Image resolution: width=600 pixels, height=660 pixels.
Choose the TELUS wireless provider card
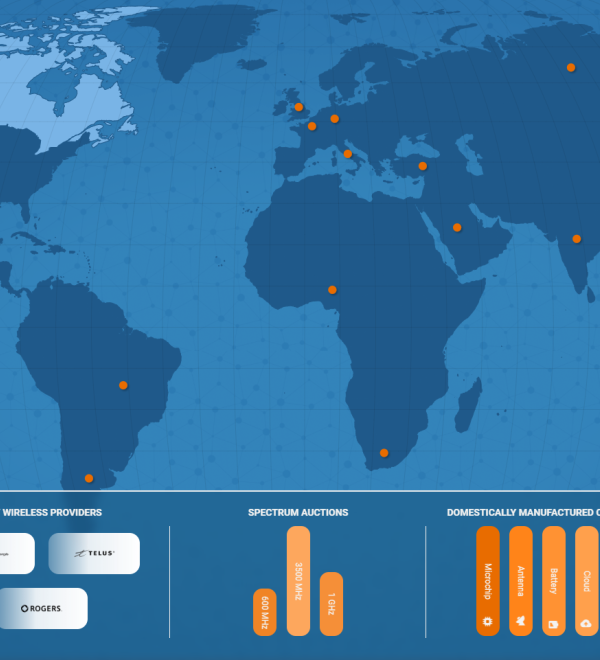[94, 553]
